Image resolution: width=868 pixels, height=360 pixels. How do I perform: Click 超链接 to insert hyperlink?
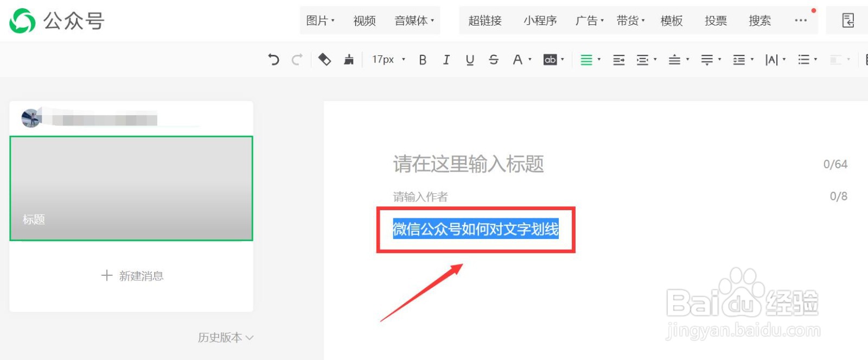tap(485, 21)
